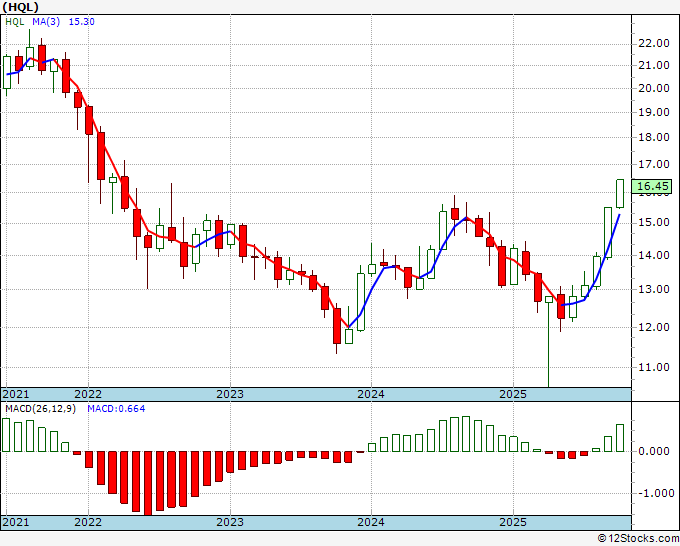Click the 22.00 price axis label
Screen dimensions: 680x546
(654, 44)
